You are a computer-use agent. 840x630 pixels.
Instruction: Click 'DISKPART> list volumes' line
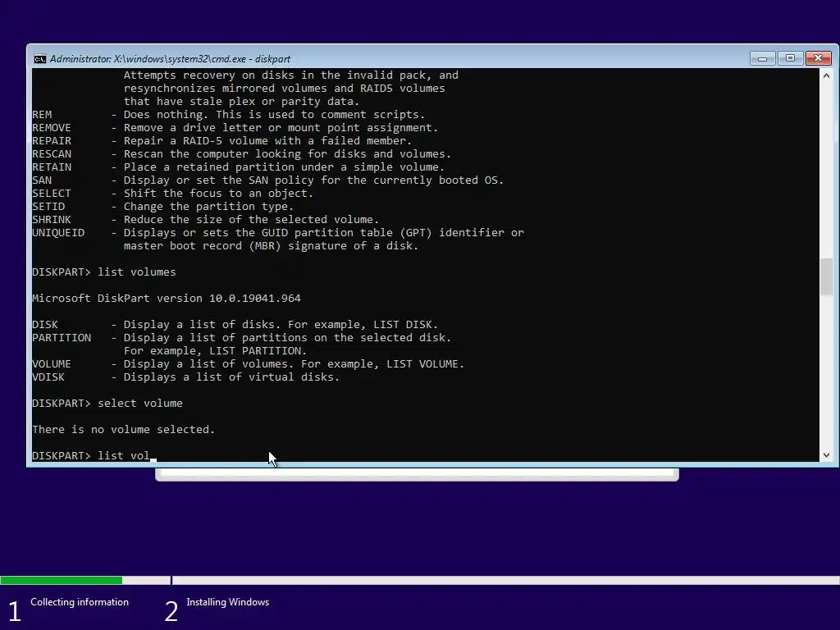pos(104,272)
